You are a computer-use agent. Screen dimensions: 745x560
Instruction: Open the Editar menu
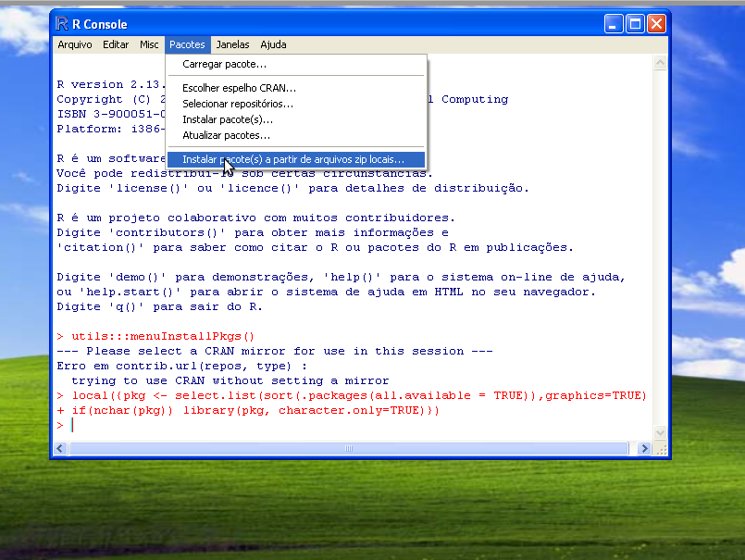116,44
